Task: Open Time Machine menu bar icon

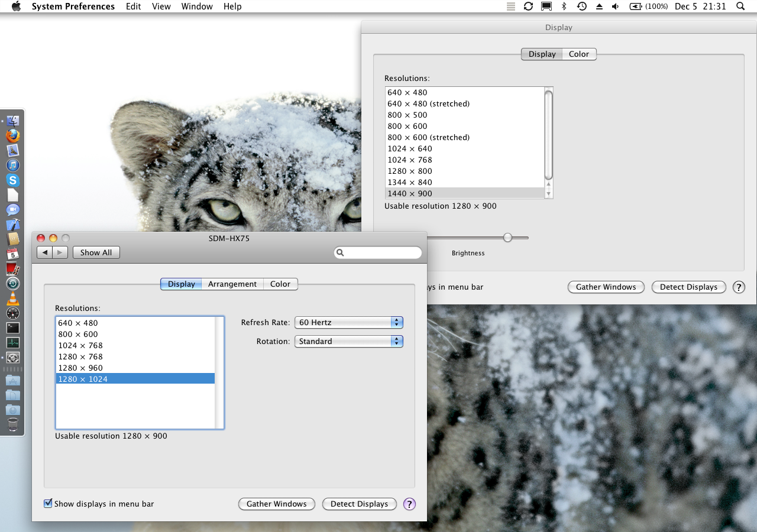Action: coord(582,7)
